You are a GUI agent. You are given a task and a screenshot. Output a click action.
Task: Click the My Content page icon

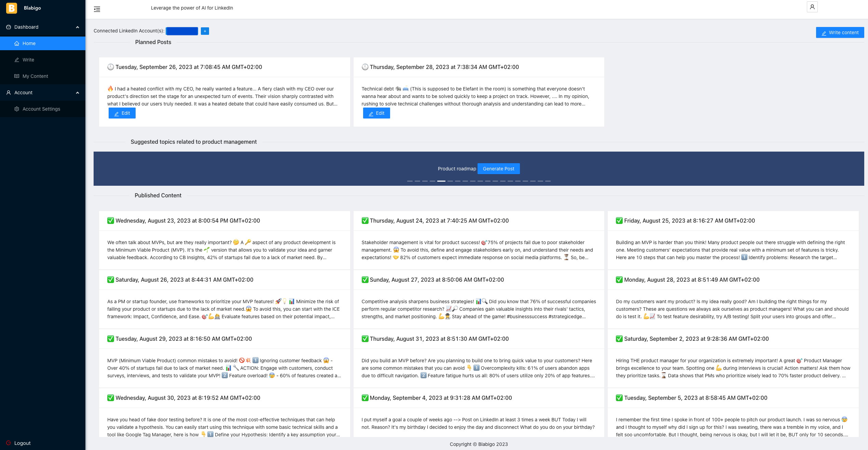coord(17,76)
